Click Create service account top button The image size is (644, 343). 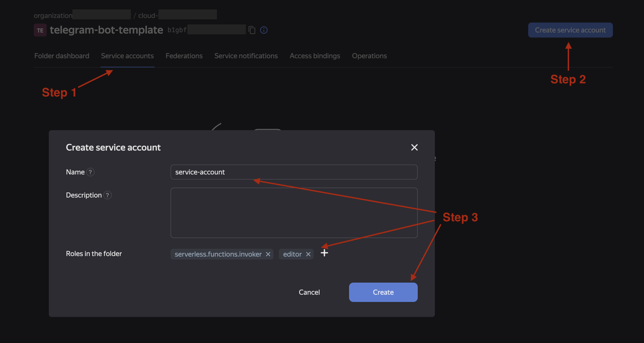pos(570,30)
